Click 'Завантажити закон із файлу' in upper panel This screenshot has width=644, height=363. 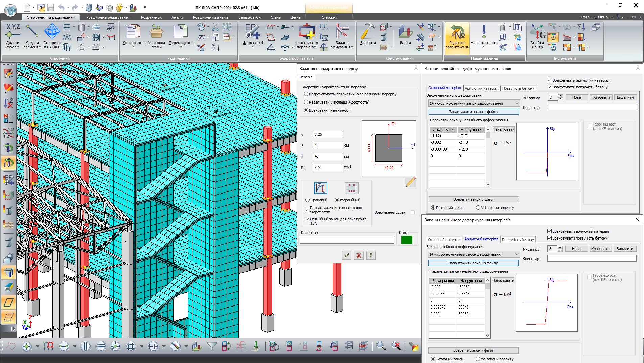[473, 112]
